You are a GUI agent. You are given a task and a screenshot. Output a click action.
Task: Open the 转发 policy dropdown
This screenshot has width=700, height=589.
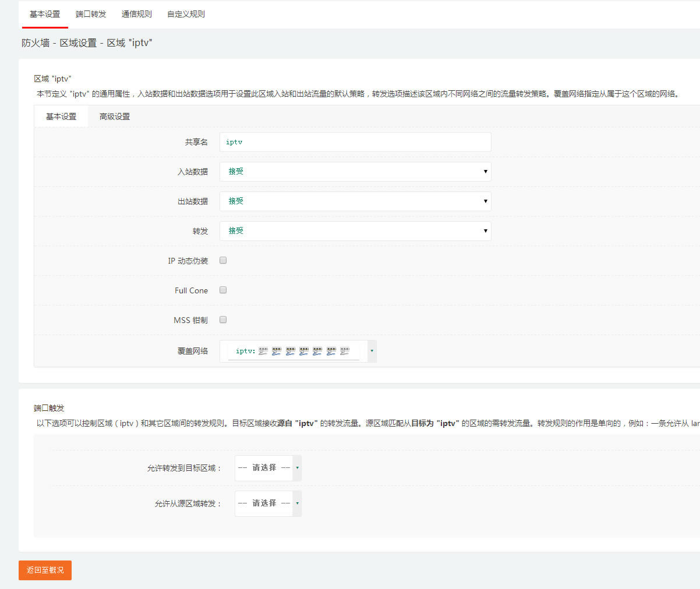tap(355, 231)
